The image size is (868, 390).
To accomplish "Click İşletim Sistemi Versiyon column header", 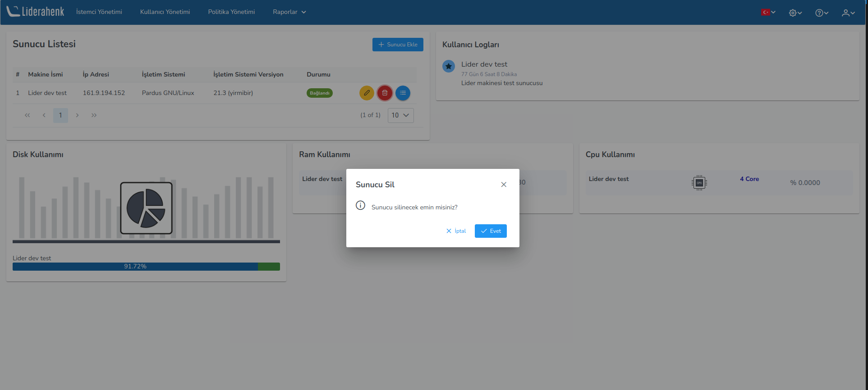I will click(x=248, y=74).
